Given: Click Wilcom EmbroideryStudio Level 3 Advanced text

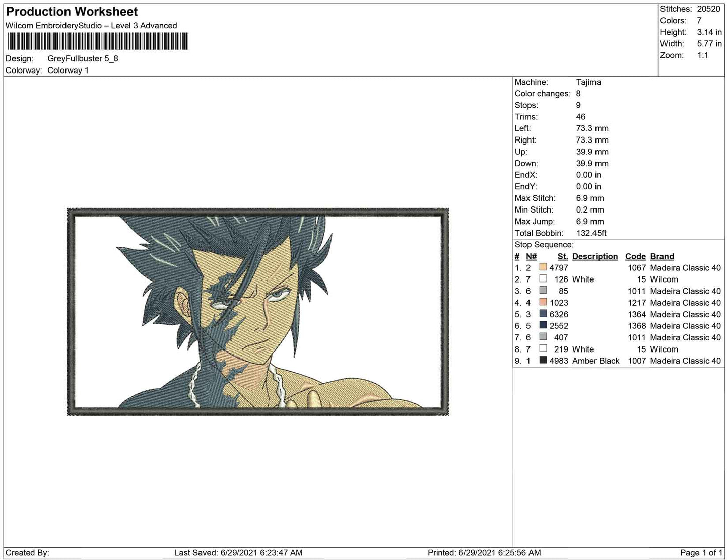Looking at the screenshot, I should pos(91,26).
